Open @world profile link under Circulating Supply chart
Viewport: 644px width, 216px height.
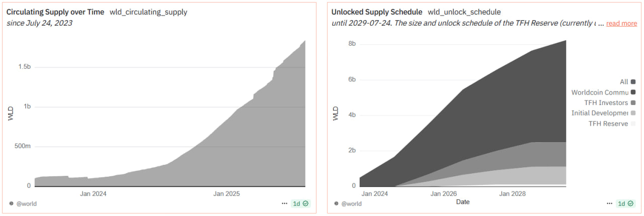point(26,203)
